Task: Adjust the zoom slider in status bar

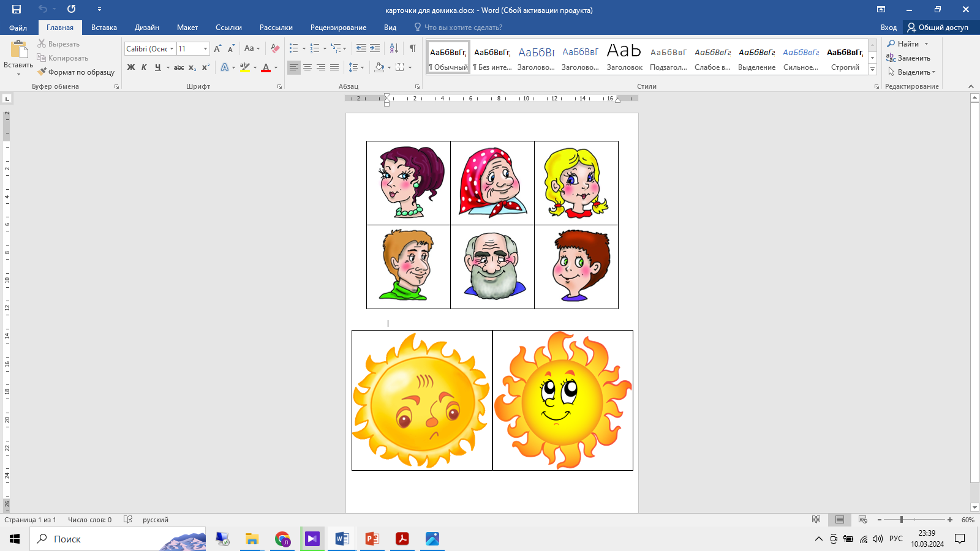Action: point(902,520)
